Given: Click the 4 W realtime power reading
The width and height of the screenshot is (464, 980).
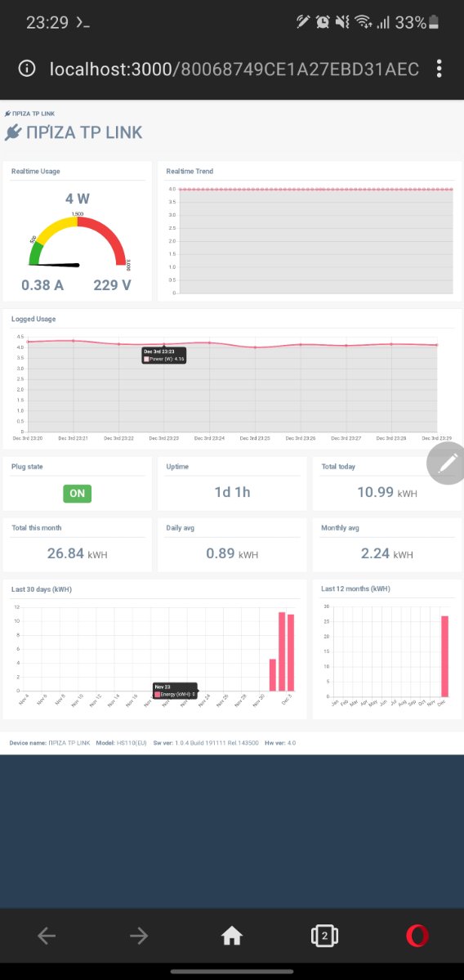Looking at the screenshot, I should [78, 199].
